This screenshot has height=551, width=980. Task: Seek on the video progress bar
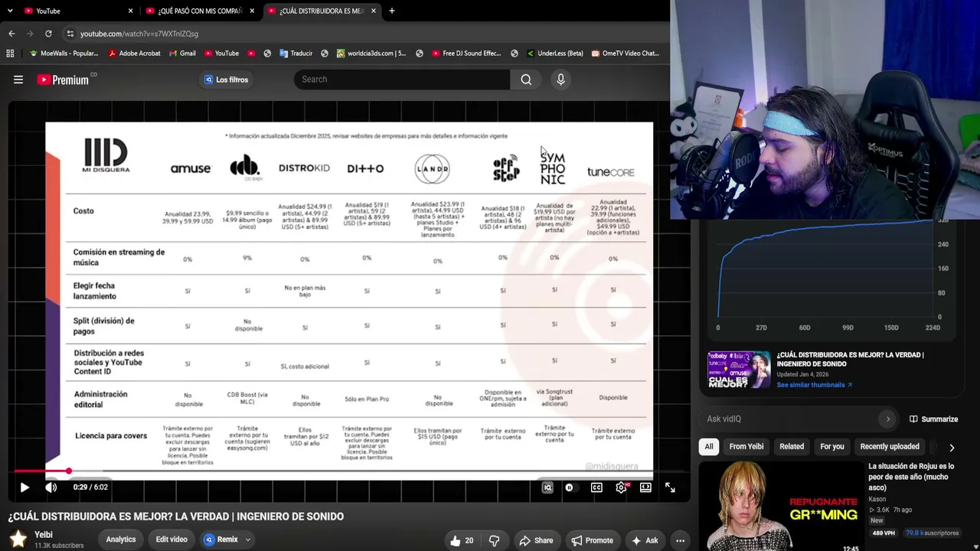349,471
